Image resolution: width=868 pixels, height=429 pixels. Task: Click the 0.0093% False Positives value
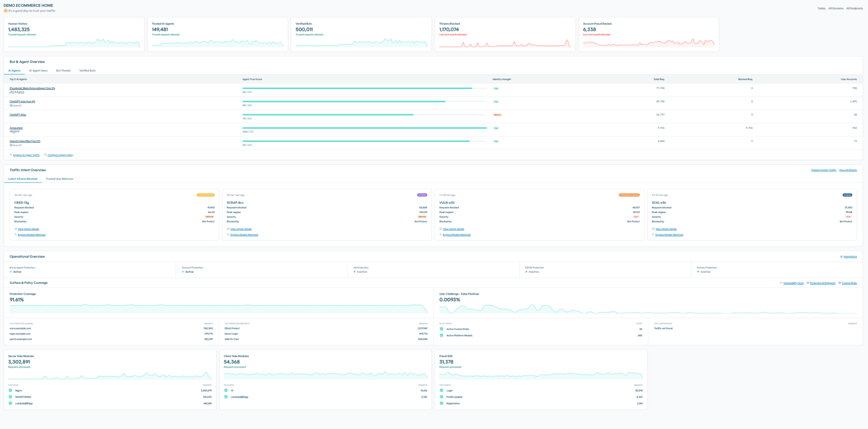coord(449,300)
